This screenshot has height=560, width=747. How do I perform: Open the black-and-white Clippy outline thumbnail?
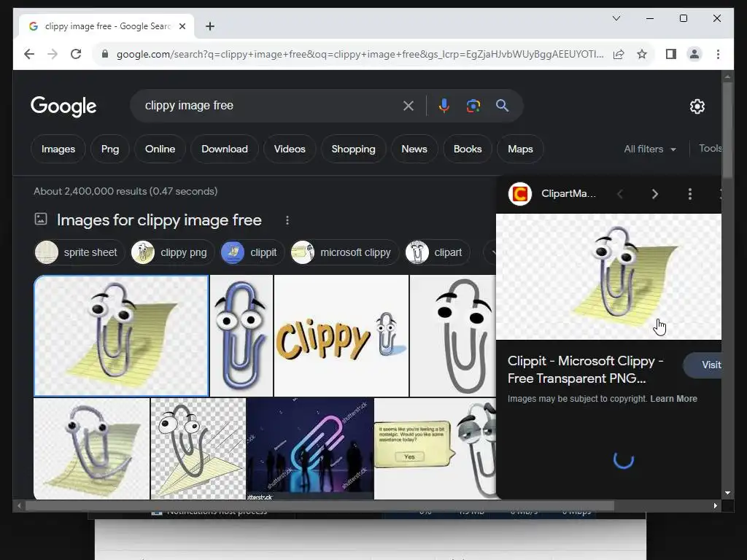[452, 335]
